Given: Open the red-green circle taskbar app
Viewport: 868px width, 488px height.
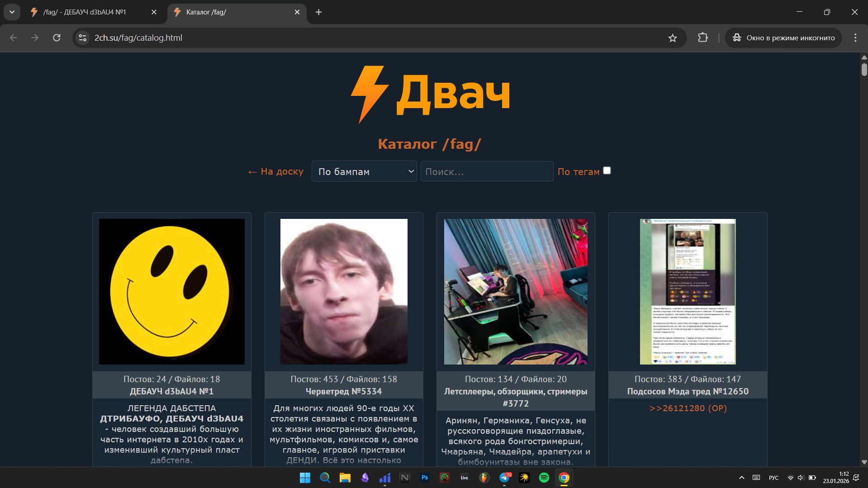Looking at the screenshot, I should [x=444, y=478].
